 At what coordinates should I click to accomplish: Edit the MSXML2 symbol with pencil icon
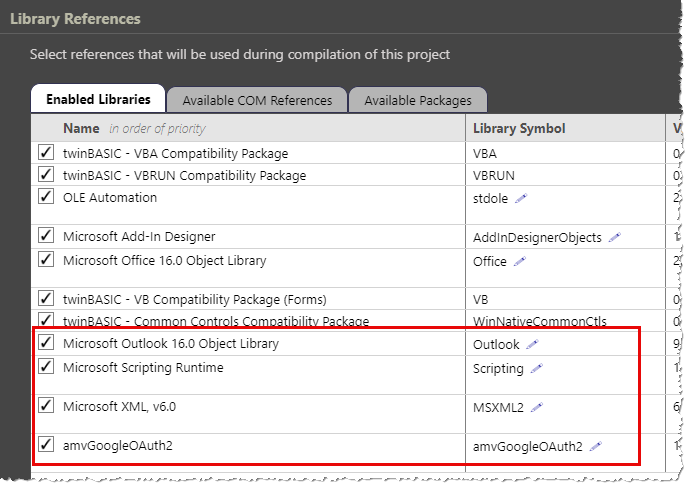(x=538, y=408)
